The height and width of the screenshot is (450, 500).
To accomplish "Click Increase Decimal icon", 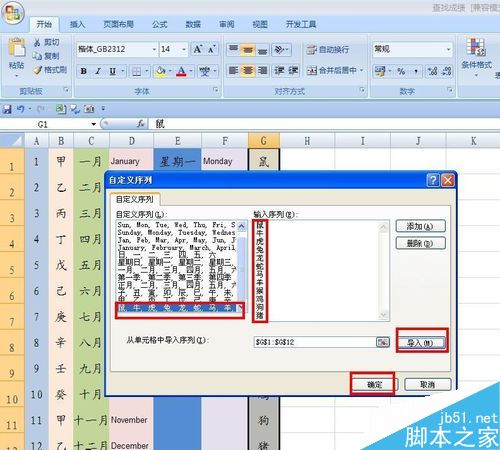I will pyautogui.click(x=432, y=71).
